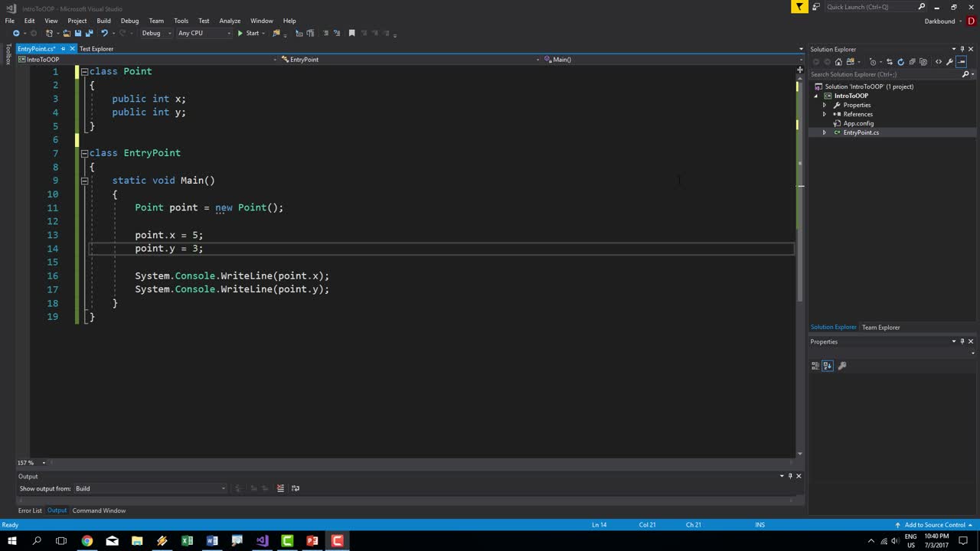Click the Save icon in the toolbar
Screen dimensions: 980x551
(77, 33)
